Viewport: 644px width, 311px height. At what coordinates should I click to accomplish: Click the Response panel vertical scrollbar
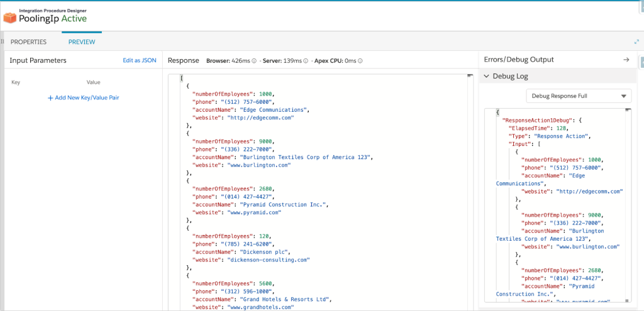click(470, 192)
